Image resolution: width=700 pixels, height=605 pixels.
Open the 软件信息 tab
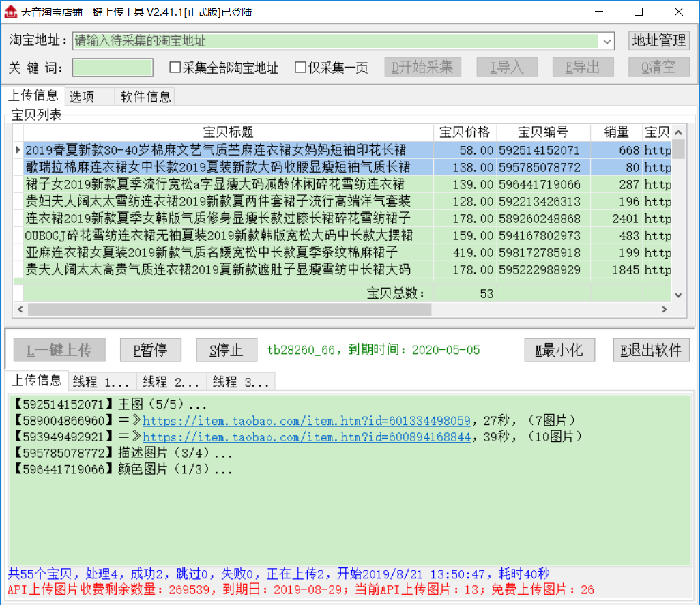tap(145, 96)
